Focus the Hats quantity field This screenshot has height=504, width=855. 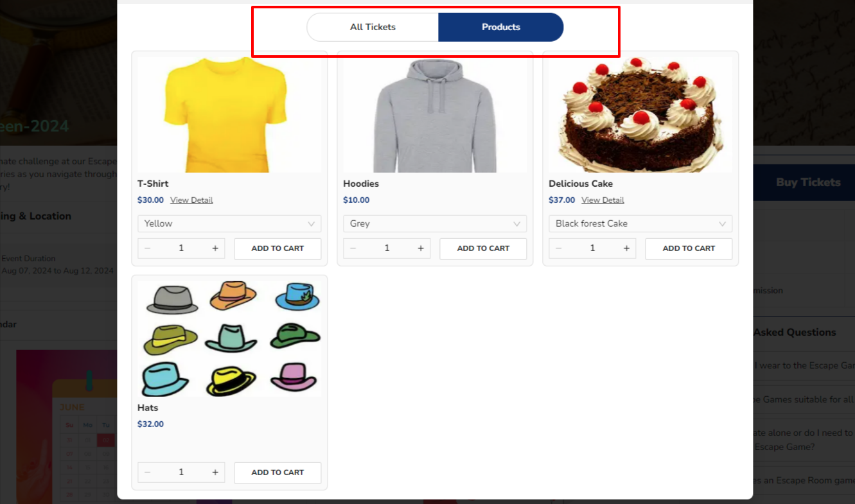tap(181, 473)
